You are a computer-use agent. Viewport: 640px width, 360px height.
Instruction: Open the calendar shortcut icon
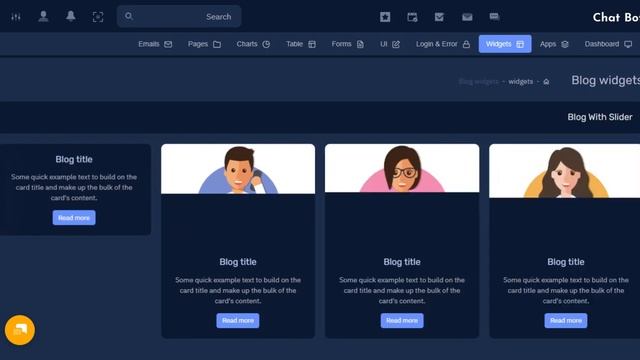coord(412,17)
